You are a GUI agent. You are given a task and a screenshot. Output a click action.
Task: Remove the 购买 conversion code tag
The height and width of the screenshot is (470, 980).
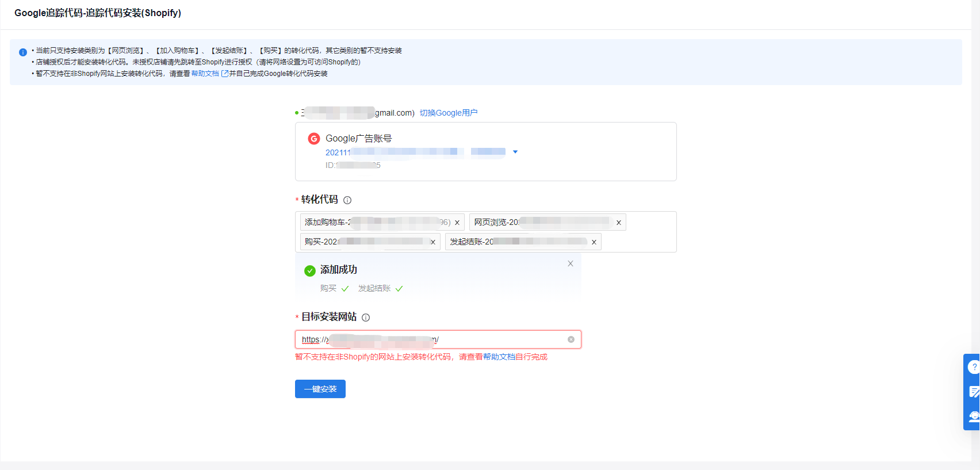[433, 242]
